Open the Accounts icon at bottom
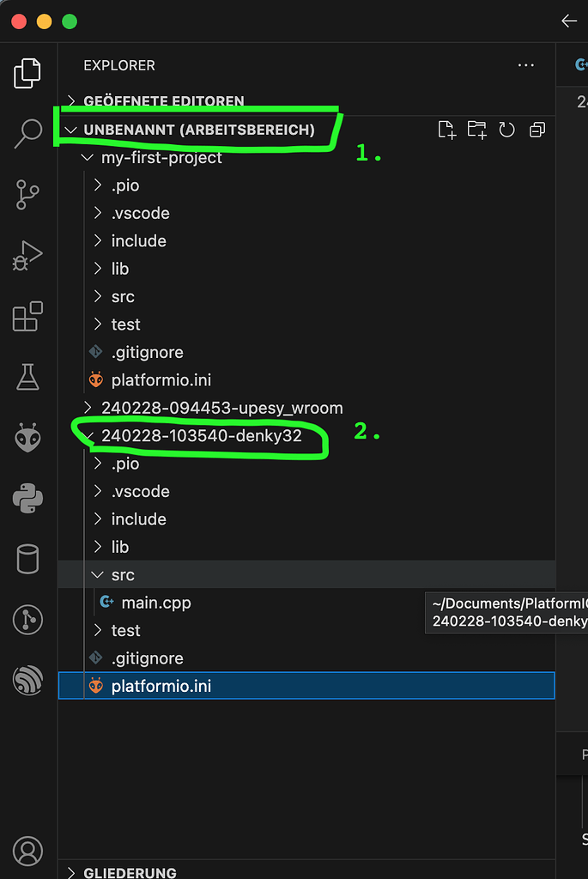Screen dimensions: 588x879 (27, 851)
